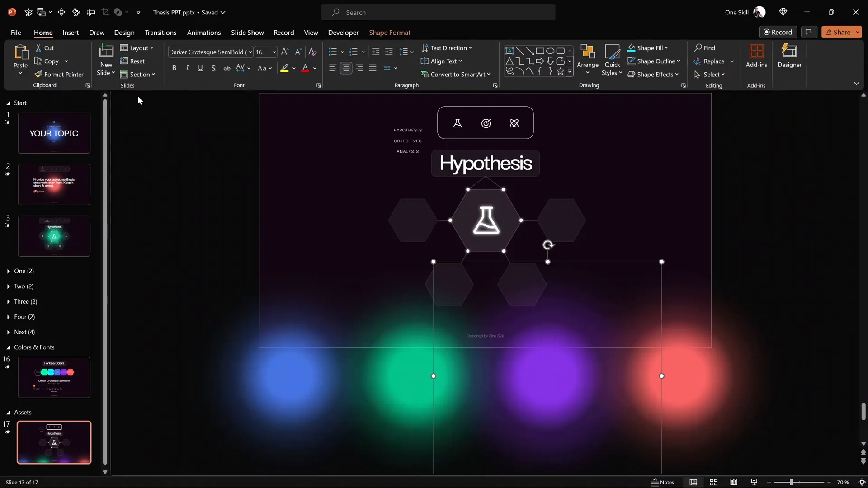Center align the text
868x488 pixels.
[346, 68]
